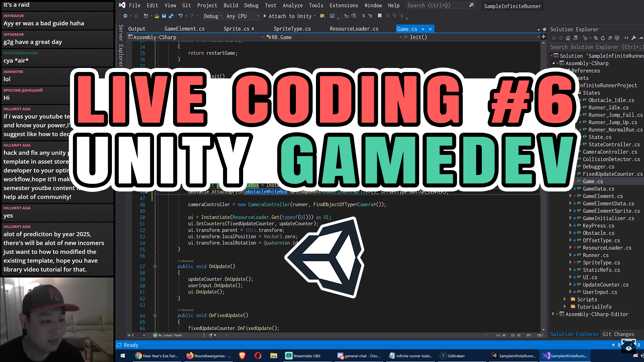Click the Show All Files icon
The height and width of the screenshot is (362, 644).
coord(617,38)
